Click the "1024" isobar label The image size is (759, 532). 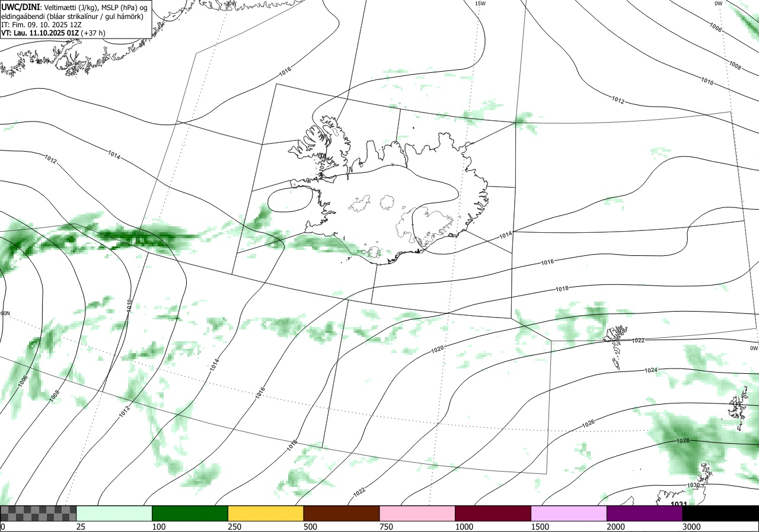point(651,370)
